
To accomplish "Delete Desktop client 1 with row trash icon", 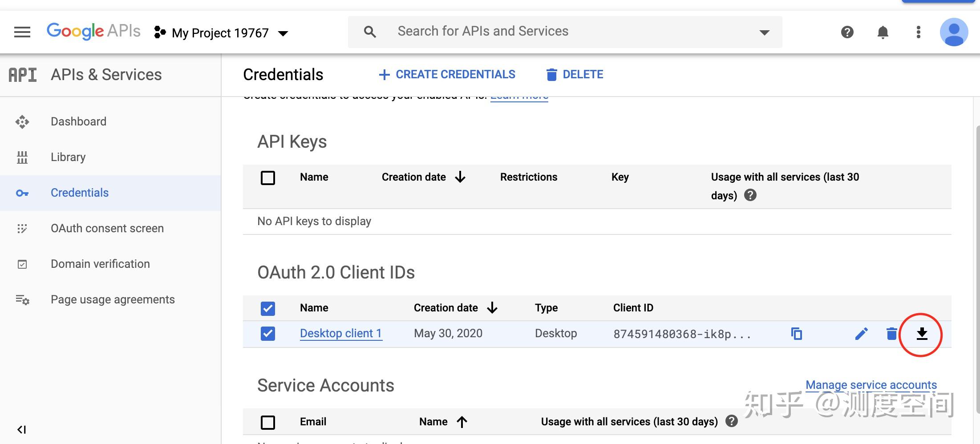I will (891, 334).
